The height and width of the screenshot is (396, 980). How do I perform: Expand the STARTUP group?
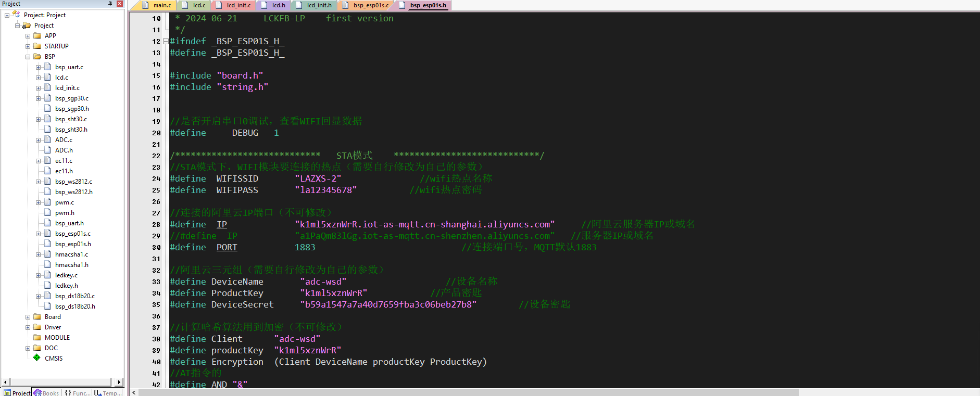tap(28, 46)
